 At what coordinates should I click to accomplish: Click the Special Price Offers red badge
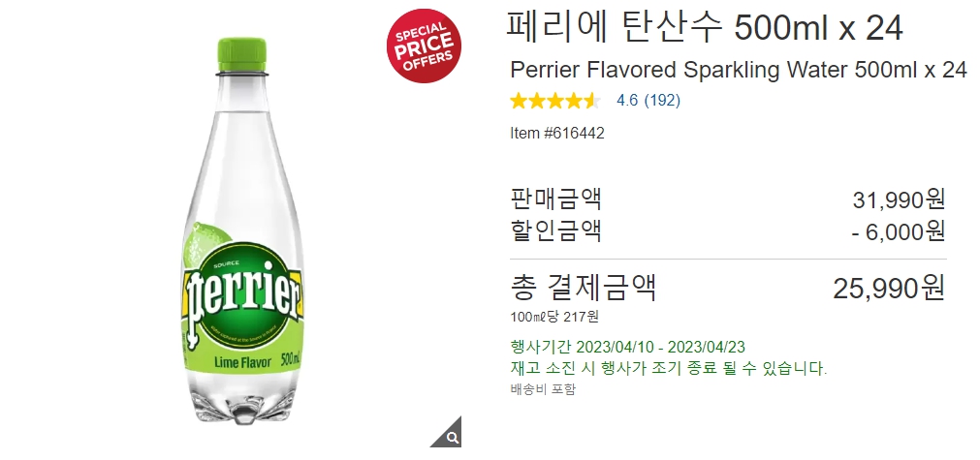pyautogui.click(x=424, y=46)
